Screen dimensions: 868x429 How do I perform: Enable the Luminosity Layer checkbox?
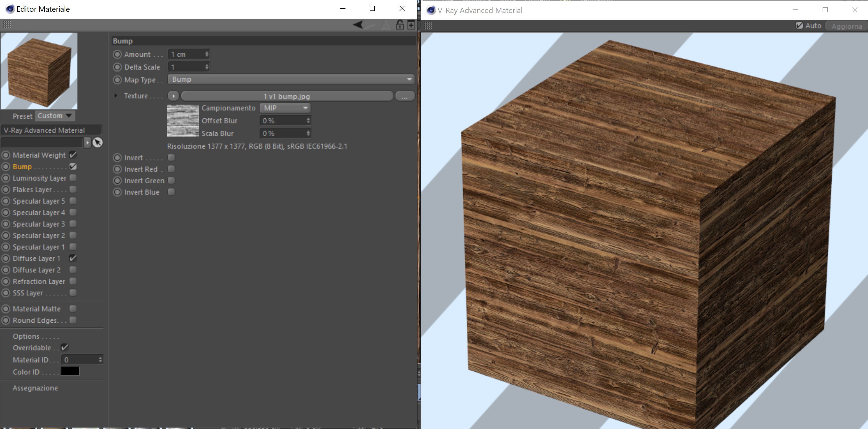click(x=73, y=178)
